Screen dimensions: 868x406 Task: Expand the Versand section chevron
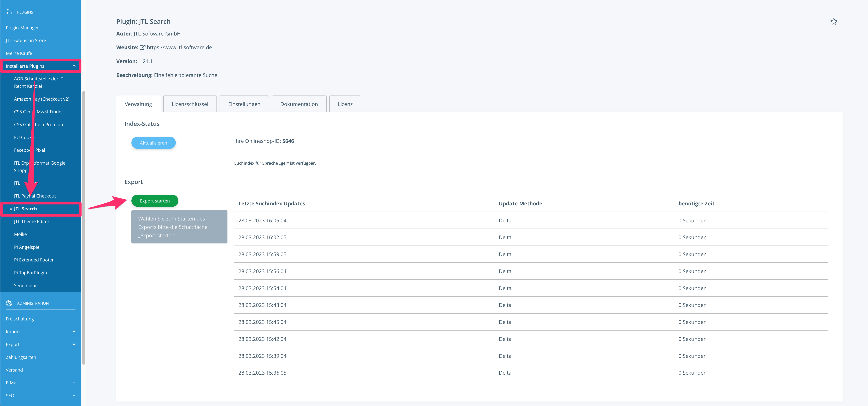point(74,370)
